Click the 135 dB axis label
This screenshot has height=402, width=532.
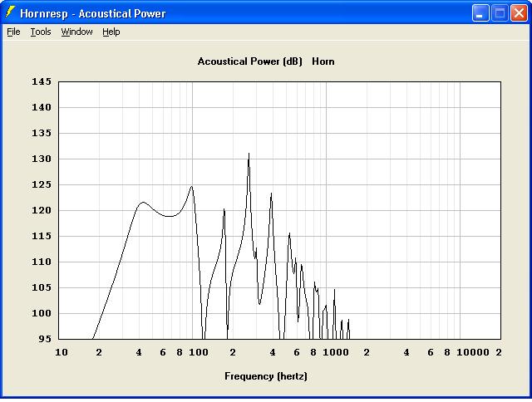point(42,133)
